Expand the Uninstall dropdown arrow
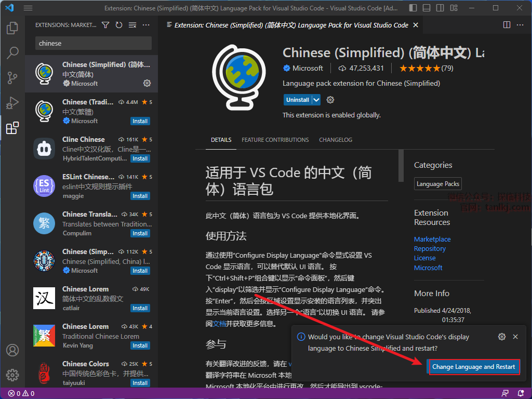Image resolution: width=532 pixels, height=399 pixels. coord(316,100)
